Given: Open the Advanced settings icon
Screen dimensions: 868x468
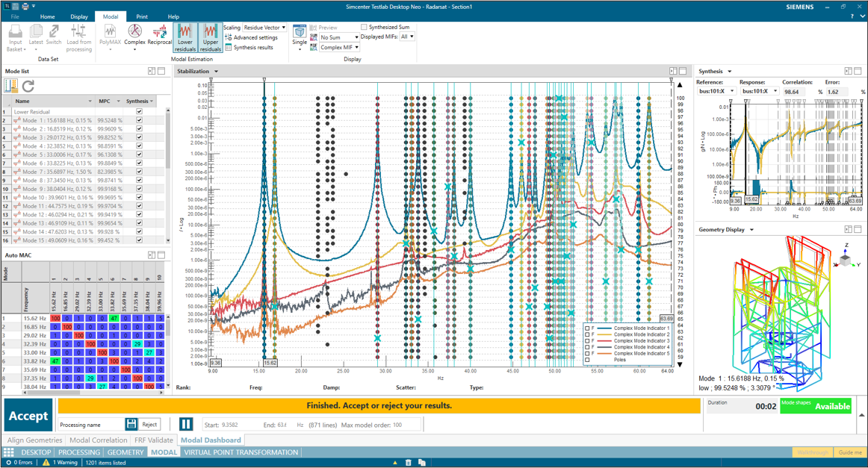Looking at the screenshot, I should [229, 37].
